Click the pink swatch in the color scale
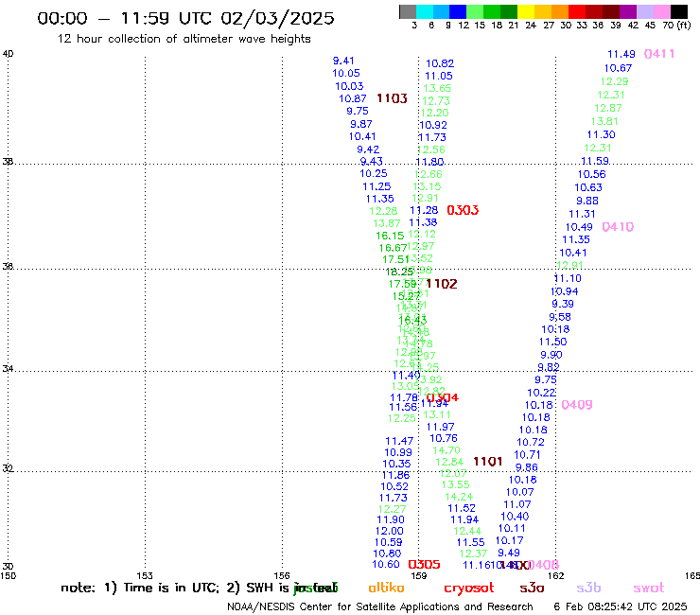700x615 pixels. (x=661, y=11)
